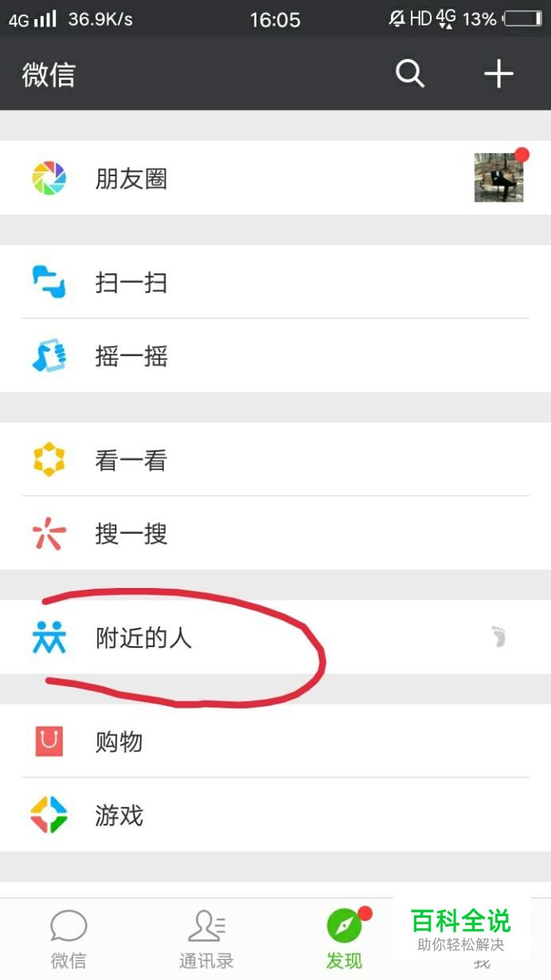
Task: Tap the 游戏 menu label
Action: [x=119, y=815]
